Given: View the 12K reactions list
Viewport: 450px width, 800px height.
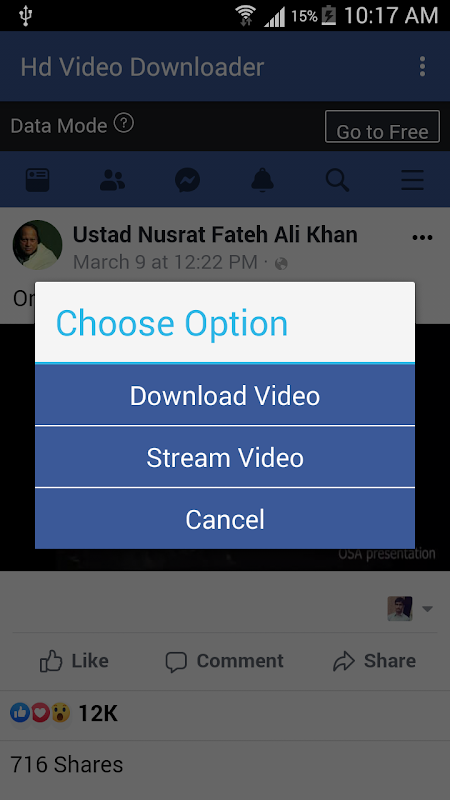Looking at the screenshot, I should tap(64, 713).
